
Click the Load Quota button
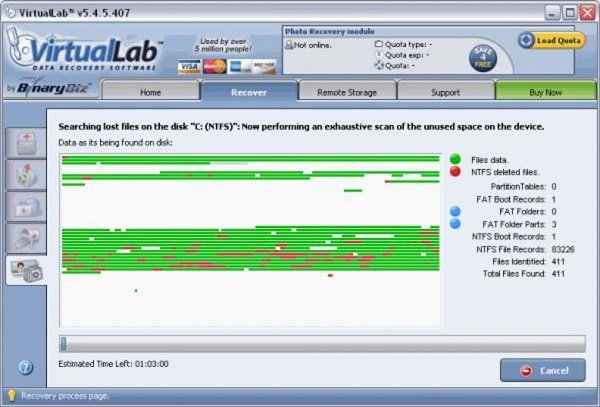(x=552, y=40)
